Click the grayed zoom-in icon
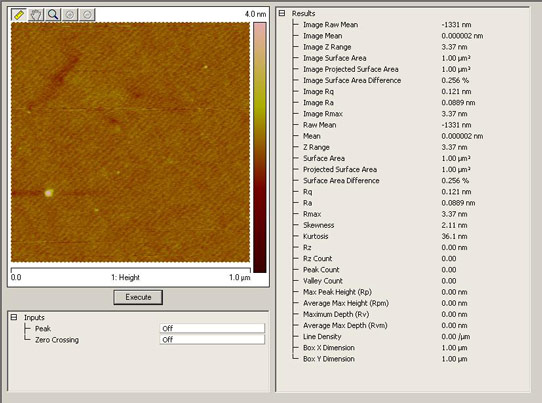Image resolution: width=542 pixels, height=403 pixels. 70,15
